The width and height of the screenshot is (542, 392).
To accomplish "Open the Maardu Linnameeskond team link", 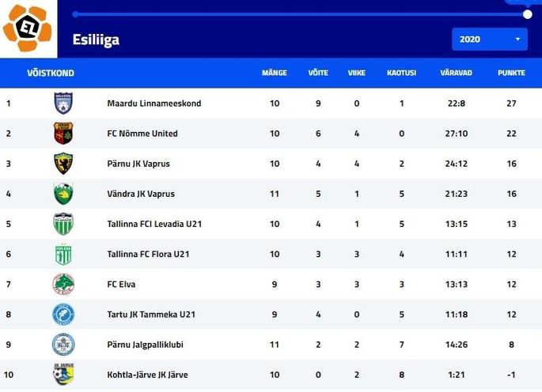I will coord(154,104).
